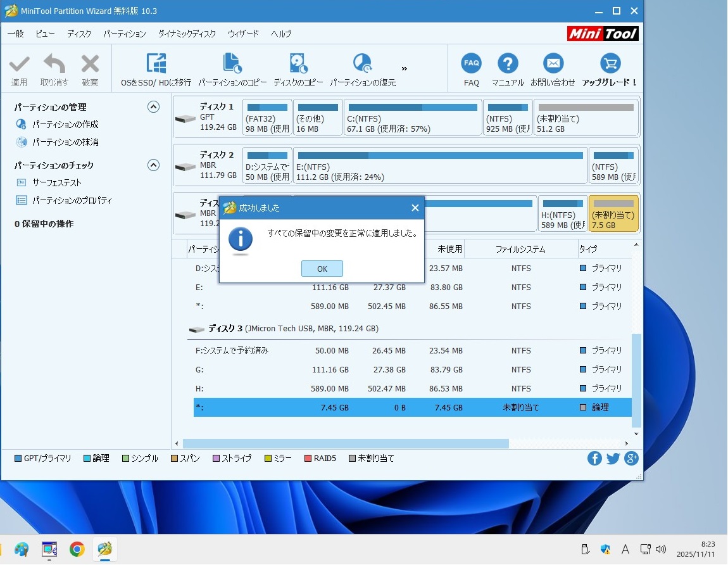Click the パーティションの作成 link

(65, 125)
